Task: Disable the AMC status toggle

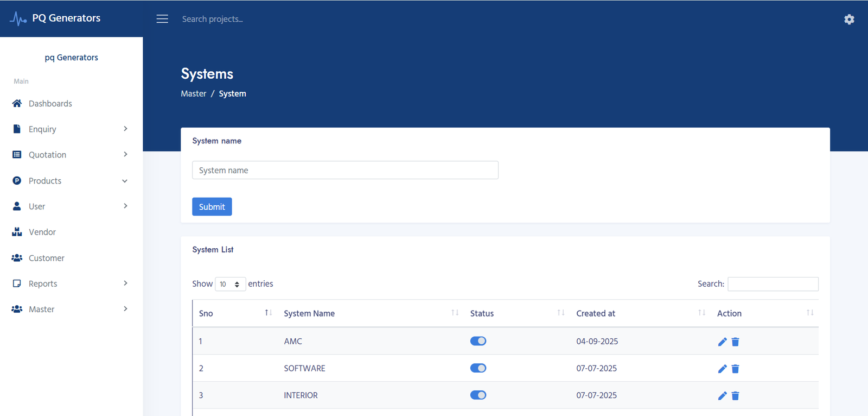Action: [x=478, y=341]
